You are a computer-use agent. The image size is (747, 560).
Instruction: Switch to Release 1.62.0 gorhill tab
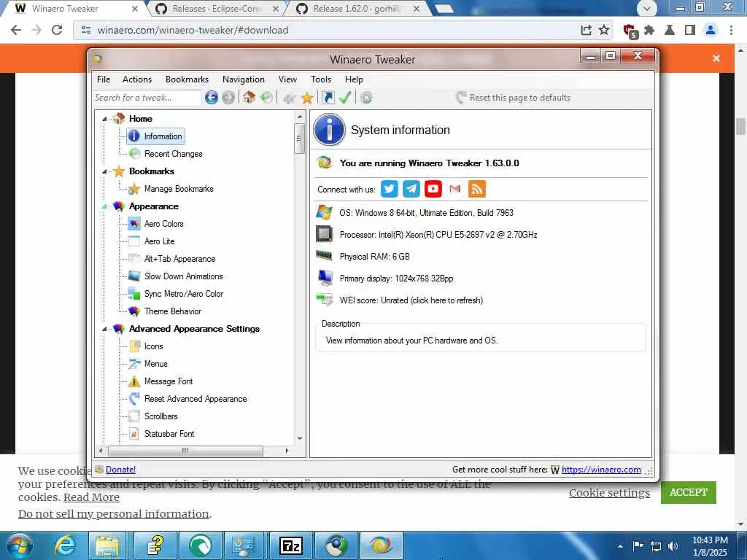357,9
